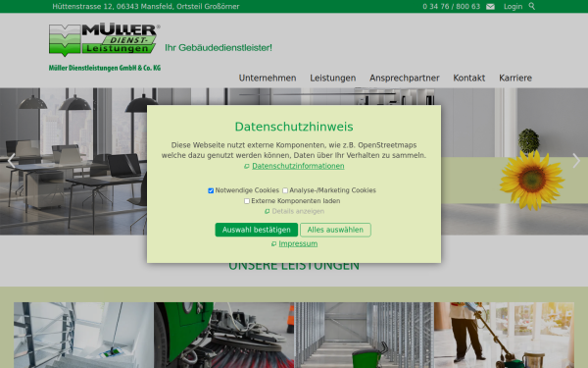Open the Impressum link
The image size is (588, 368).
pyautogui.click(x=298, y=243)
